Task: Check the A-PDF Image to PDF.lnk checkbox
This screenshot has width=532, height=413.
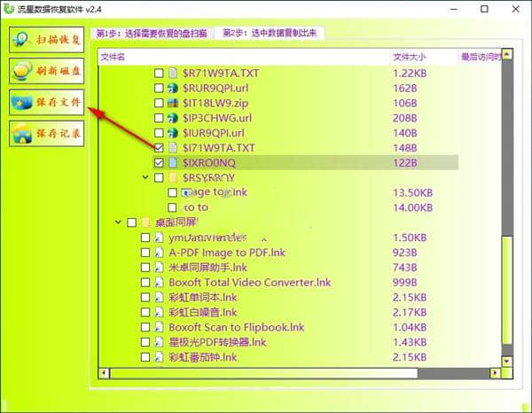Action: pyautogui.click(x=146, y=253)
